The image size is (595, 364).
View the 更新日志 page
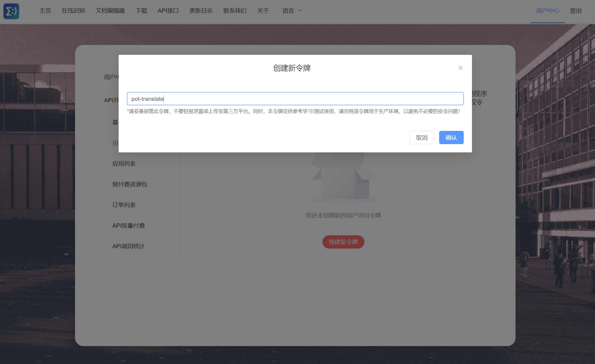pos(201,10)
